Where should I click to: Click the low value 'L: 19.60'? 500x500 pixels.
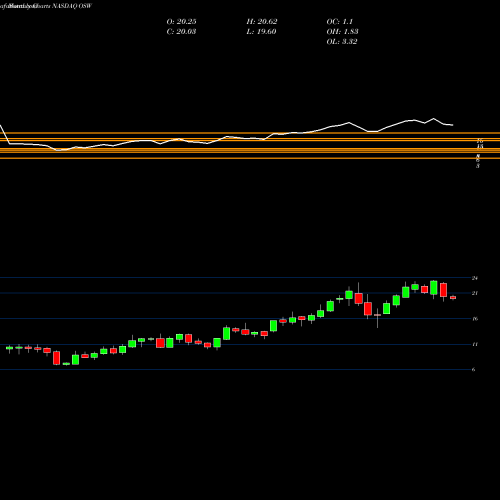pos(261,32)
